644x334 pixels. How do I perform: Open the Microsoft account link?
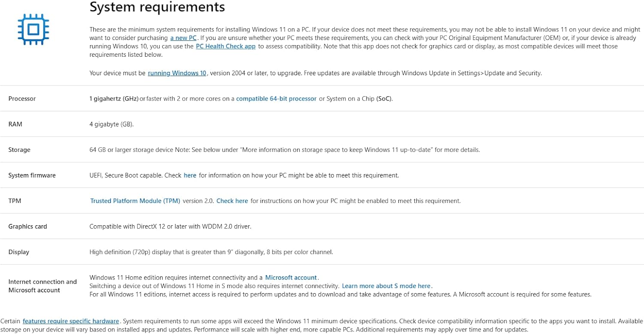point(291,278)
